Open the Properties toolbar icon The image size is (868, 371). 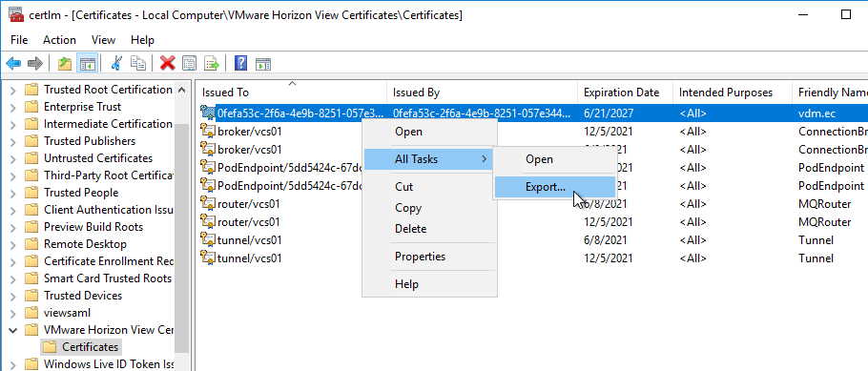coord(189,63)
